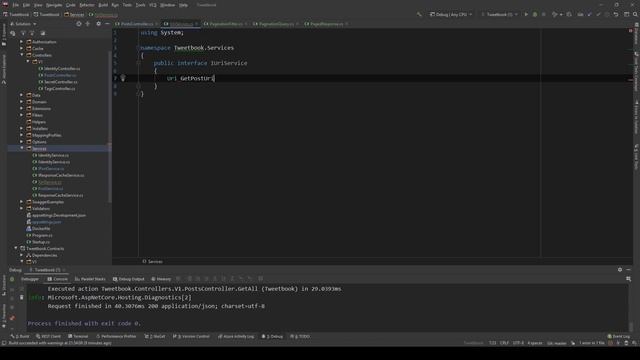The image size is (640, 360).
Task: Open the Build menu
Action: (x=103, y=5)
